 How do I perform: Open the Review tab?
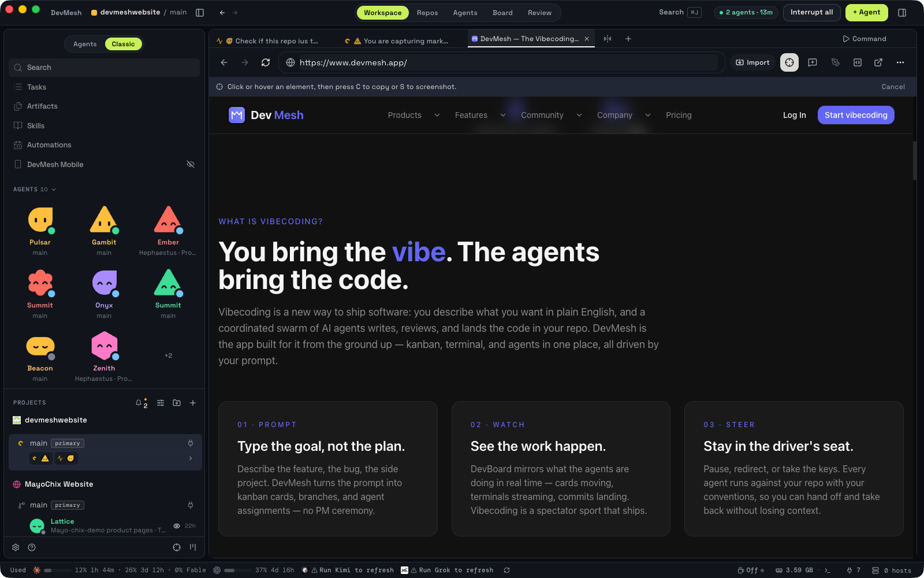point(539,13)
